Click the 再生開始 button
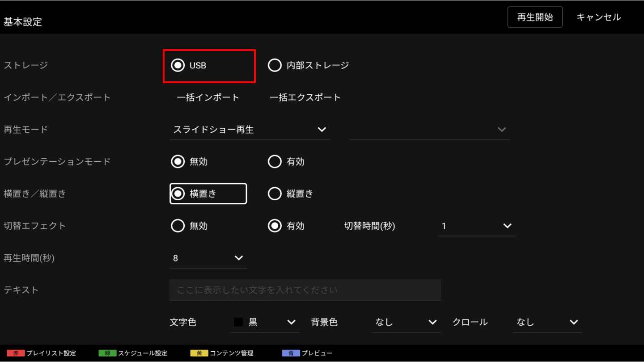The height and width of the screenshot is (362, 644). [535, 17]
